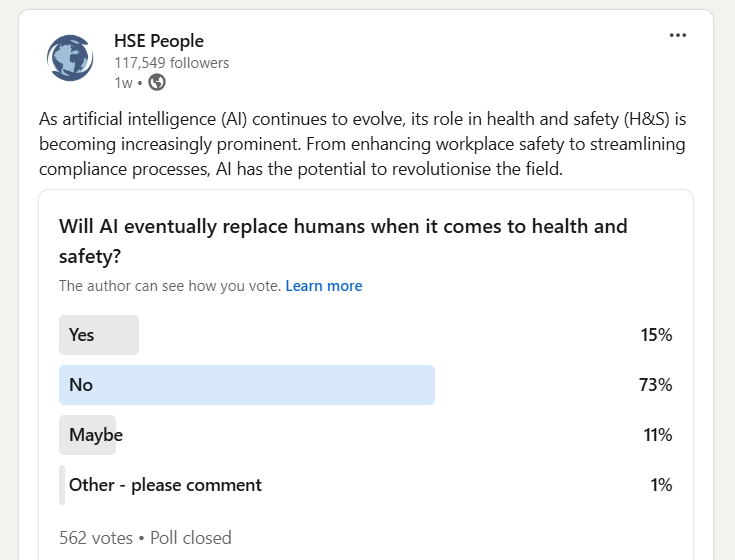Open the three-dot post options menu
Image resolution: width=735 pixels, height=560 pixels.
click(678, 36)
